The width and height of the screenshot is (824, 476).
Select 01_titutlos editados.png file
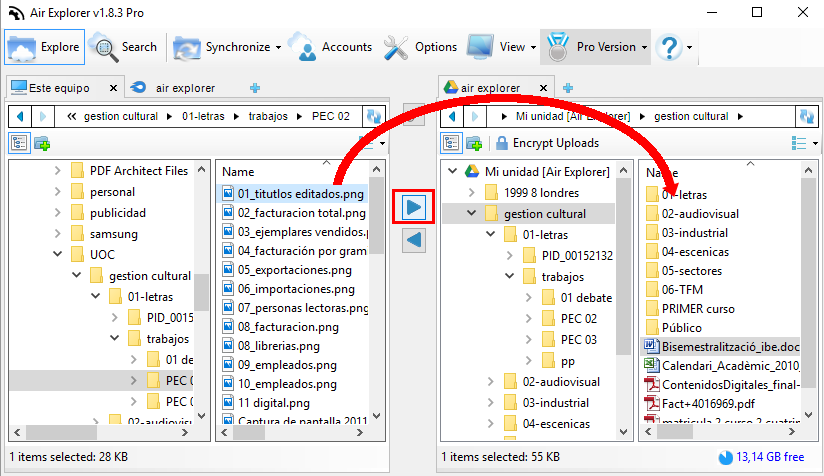[293, 194]
